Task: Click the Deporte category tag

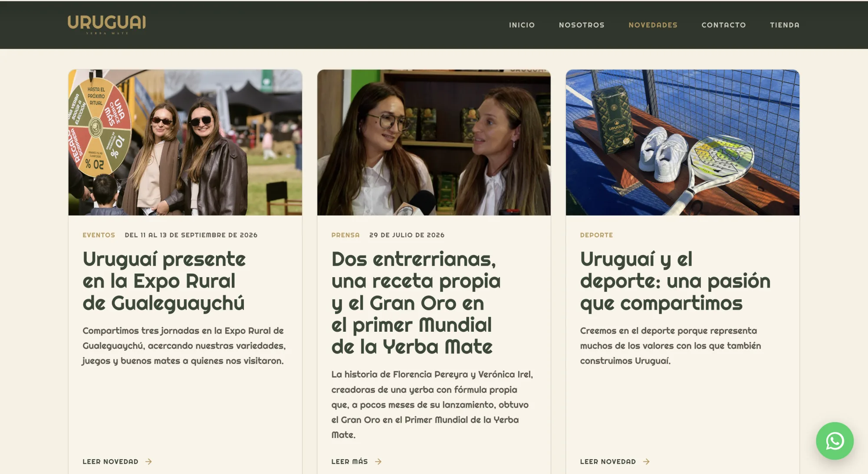Action: [x=596, y=235]
